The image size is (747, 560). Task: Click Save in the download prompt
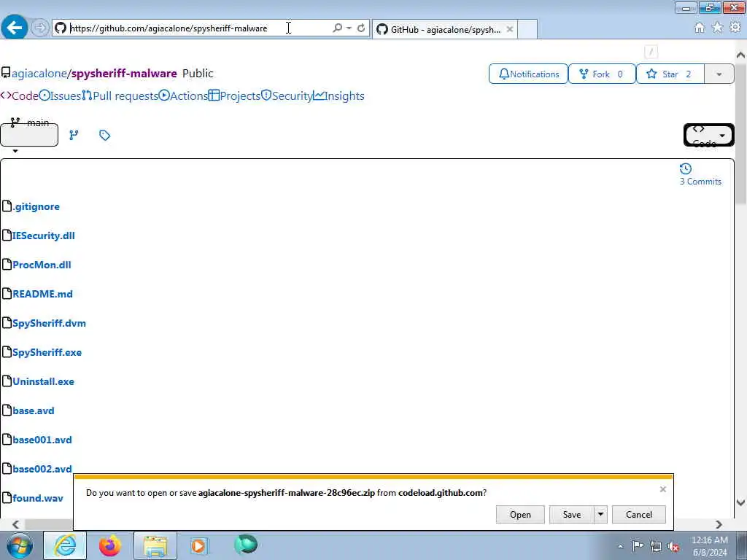coord(572,514)
